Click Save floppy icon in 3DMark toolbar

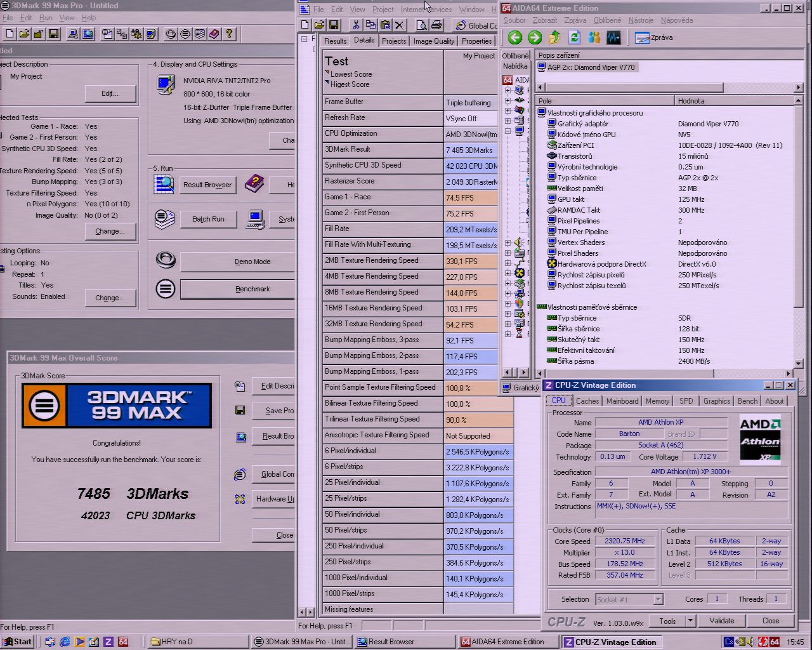53,34
